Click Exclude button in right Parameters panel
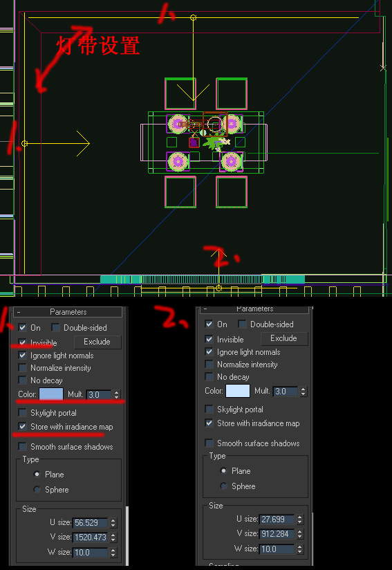The image size is (392, 570). pyautogui.click(x=284, y=338)
